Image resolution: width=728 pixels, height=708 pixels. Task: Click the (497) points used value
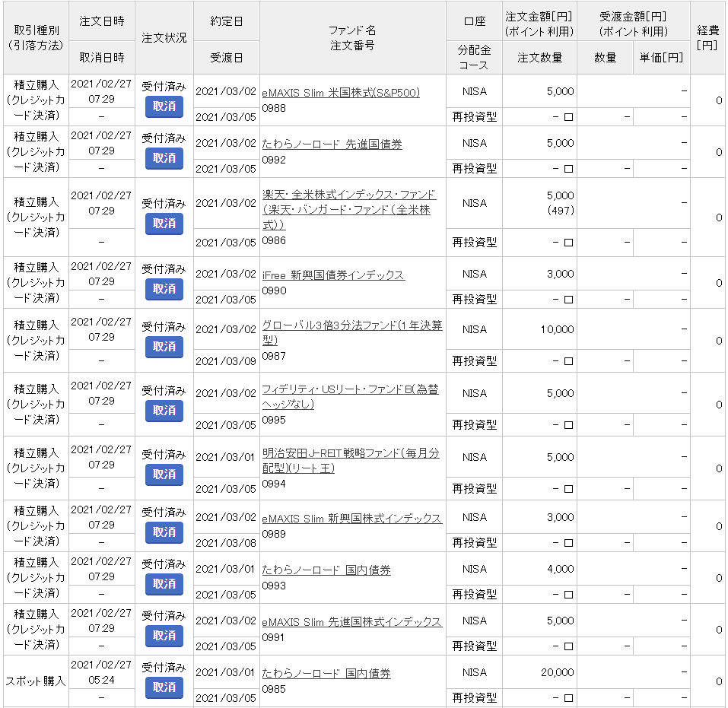tap(561, 211)
